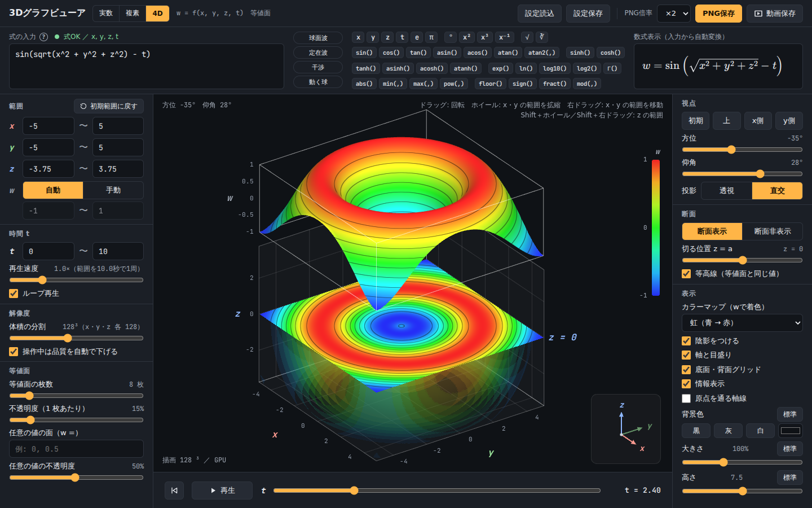Insert the sin() function button
812x508 pixels.
[364, 52]
